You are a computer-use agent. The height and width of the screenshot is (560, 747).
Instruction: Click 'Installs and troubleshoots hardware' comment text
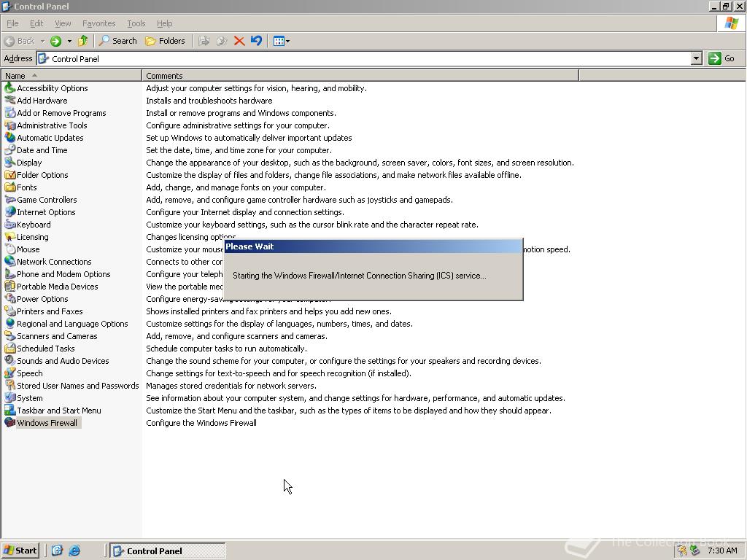pos(209,101)
